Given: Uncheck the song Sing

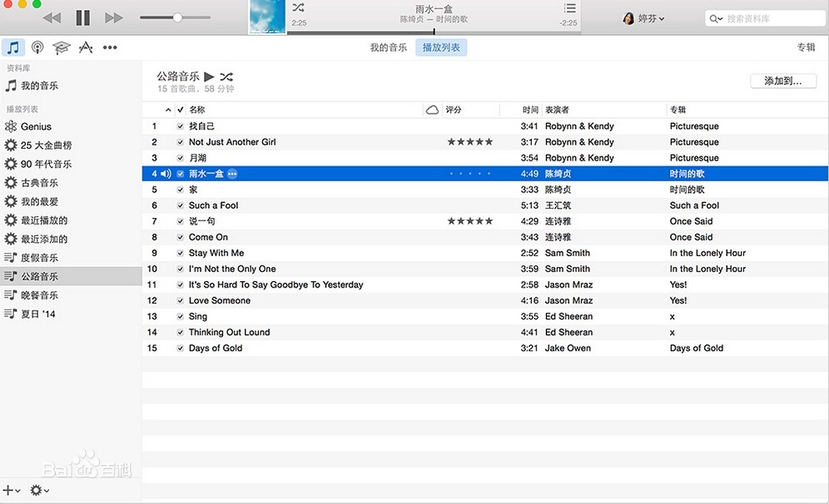Looking at the screenshot, I should click(x=181, y=316).
